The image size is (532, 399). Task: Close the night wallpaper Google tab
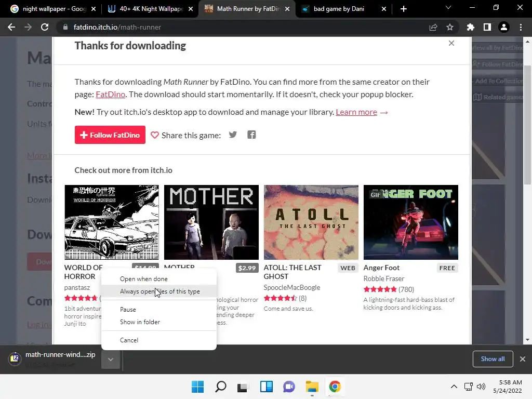pyautogui.click(x=94, y=9)
